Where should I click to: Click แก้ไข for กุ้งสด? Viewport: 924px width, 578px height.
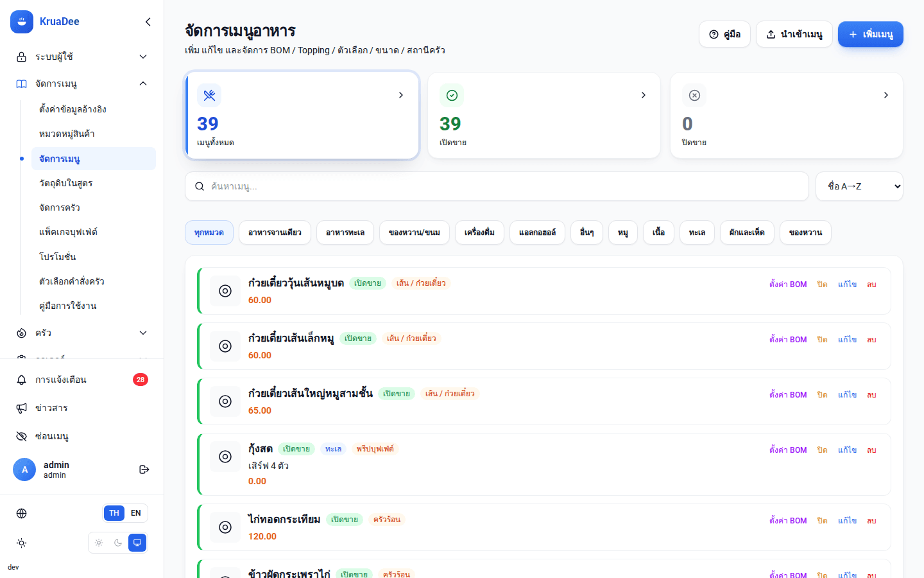847,450
